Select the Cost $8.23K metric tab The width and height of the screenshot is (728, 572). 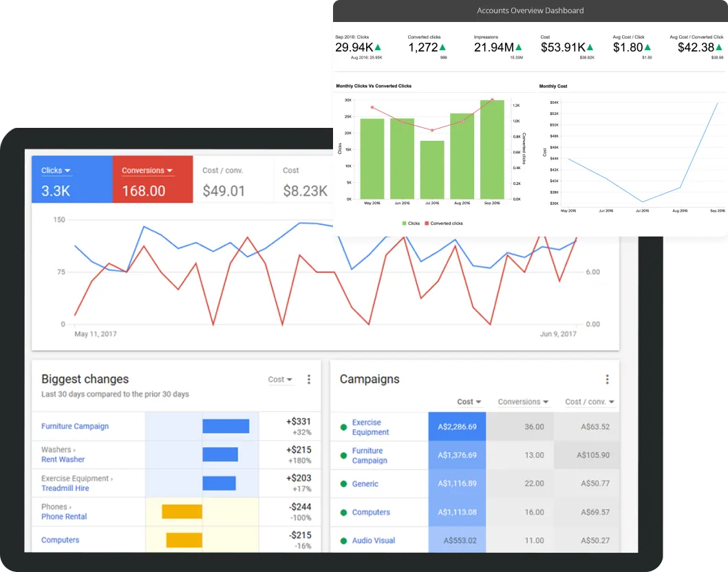coord(304,180)
